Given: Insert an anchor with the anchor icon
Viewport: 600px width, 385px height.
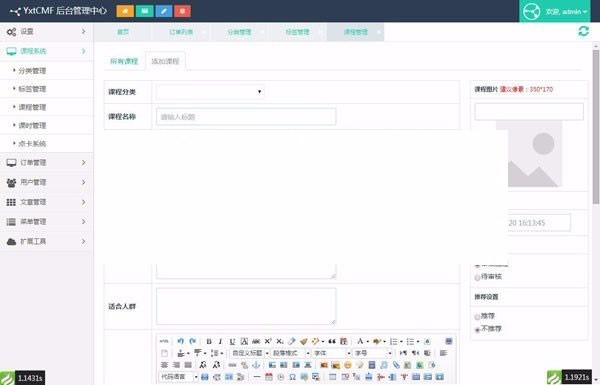Looking at the screenshot, I should pyautogui.click(x=256, y=365).
